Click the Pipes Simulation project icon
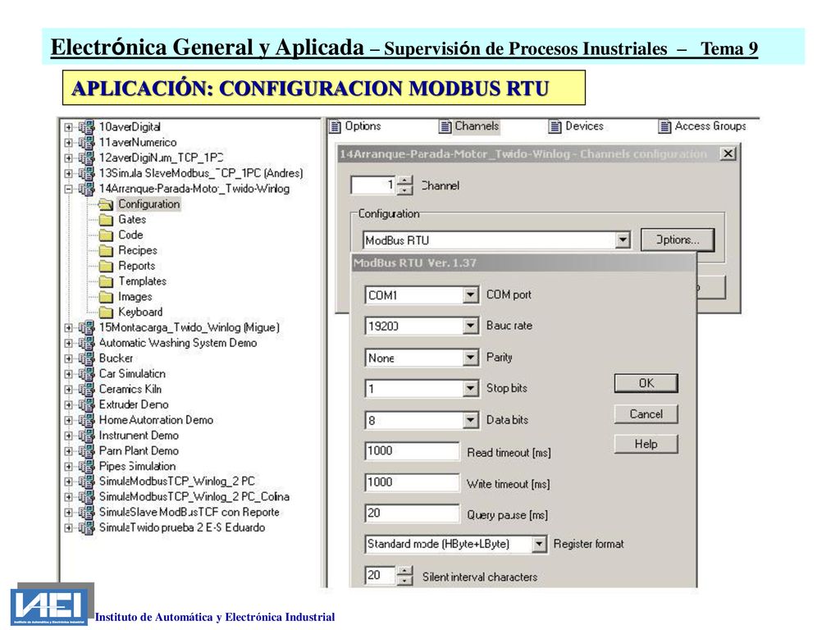 86,467
